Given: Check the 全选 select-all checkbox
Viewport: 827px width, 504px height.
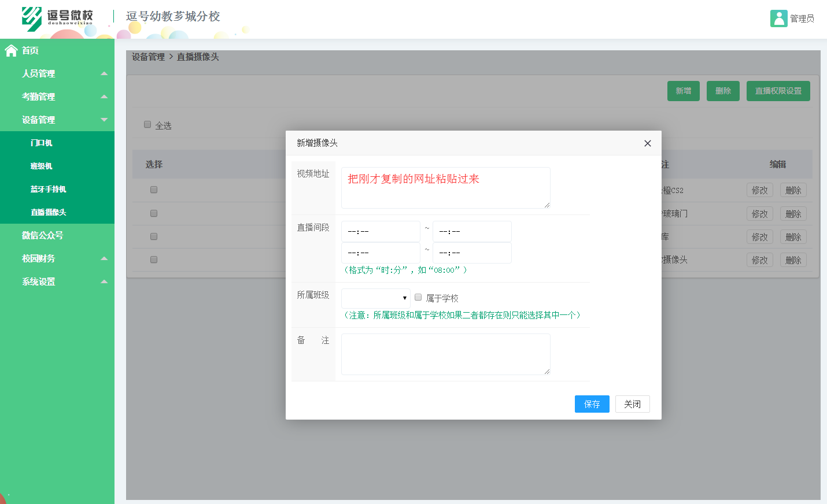Looking at the screenshot, I should tap(147, 124).
